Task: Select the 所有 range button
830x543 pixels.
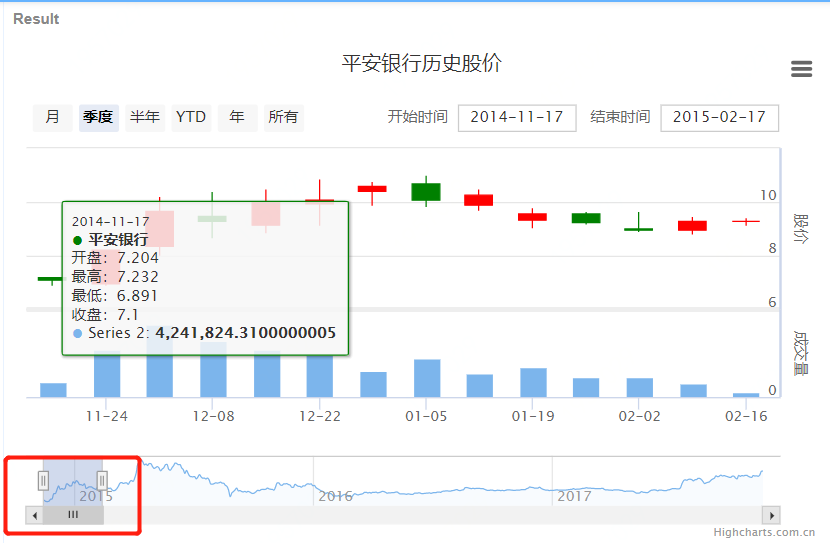Action: coord(283,117)
